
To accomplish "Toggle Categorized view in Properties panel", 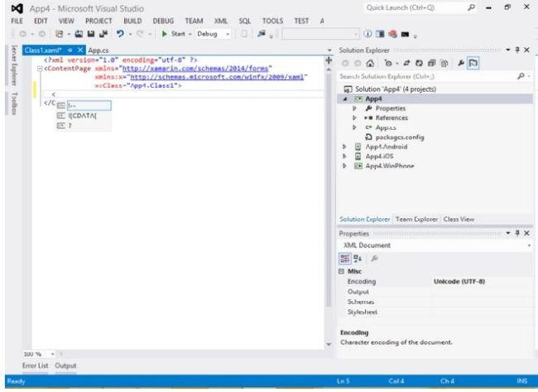I will point(345,258).
